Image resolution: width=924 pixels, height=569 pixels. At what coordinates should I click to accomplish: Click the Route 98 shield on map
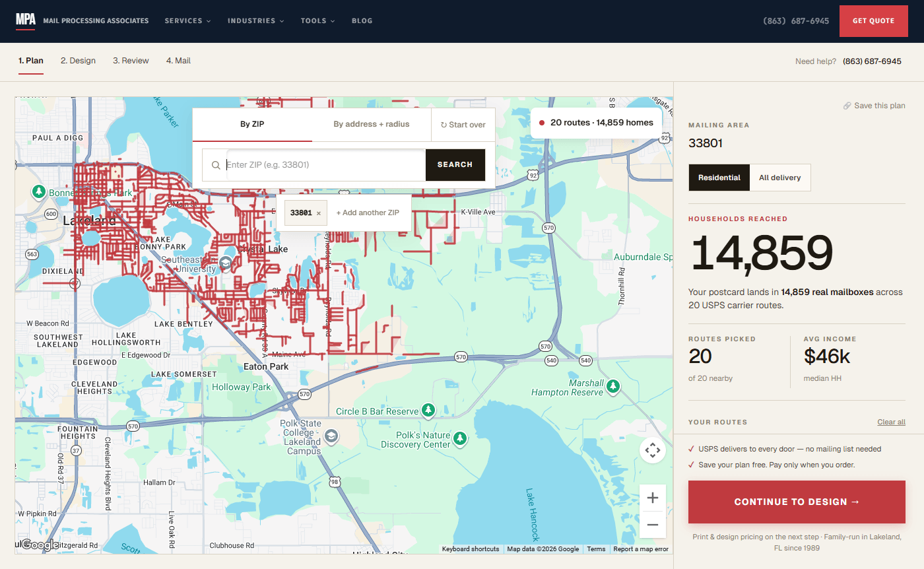click(335, 482)
